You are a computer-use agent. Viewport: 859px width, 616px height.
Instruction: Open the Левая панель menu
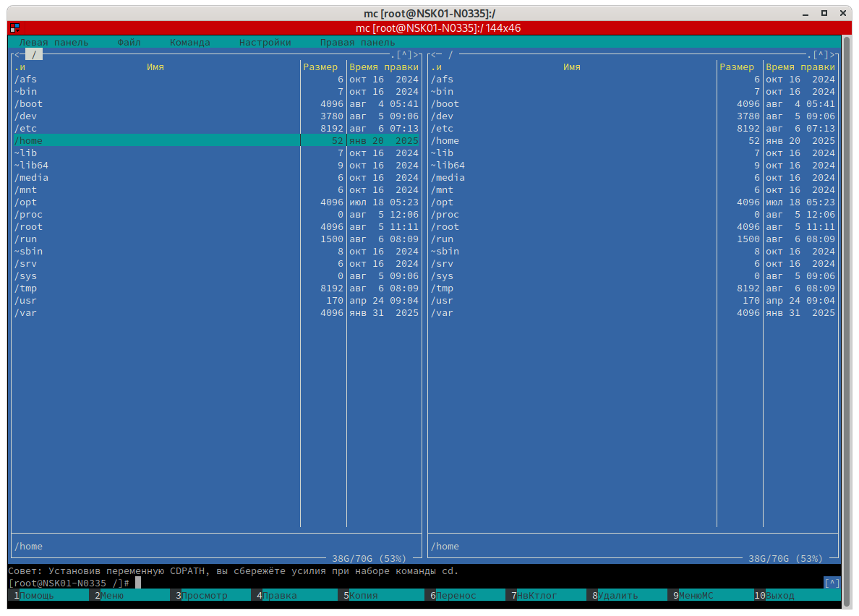pos(54,43)
